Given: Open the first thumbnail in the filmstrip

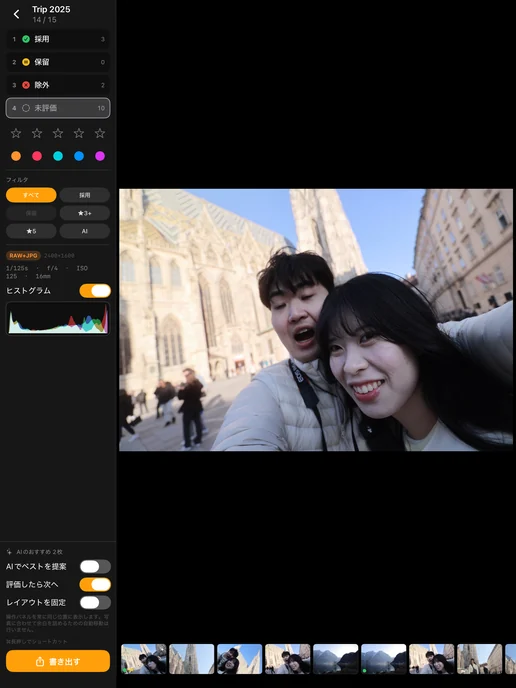Looking at the screenshot, I should [143, 659].
